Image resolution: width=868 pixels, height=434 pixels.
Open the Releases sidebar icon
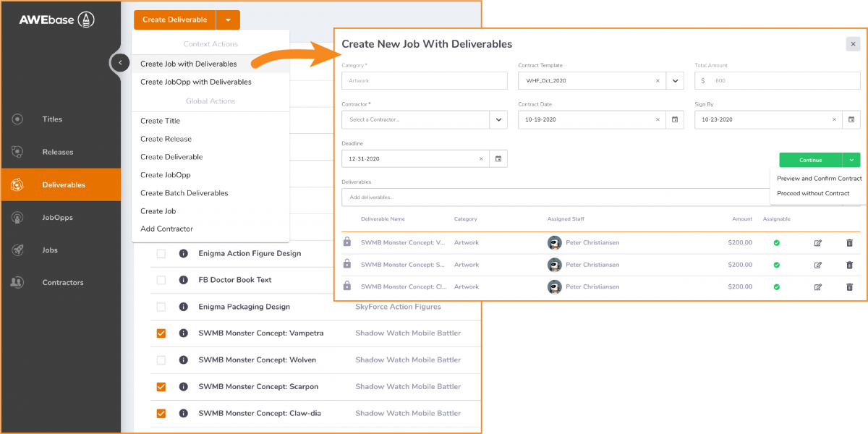pos(17,152)
